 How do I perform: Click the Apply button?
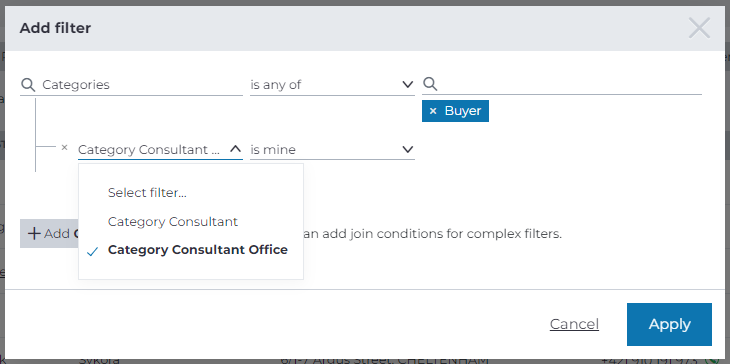[x=669, y=324]
